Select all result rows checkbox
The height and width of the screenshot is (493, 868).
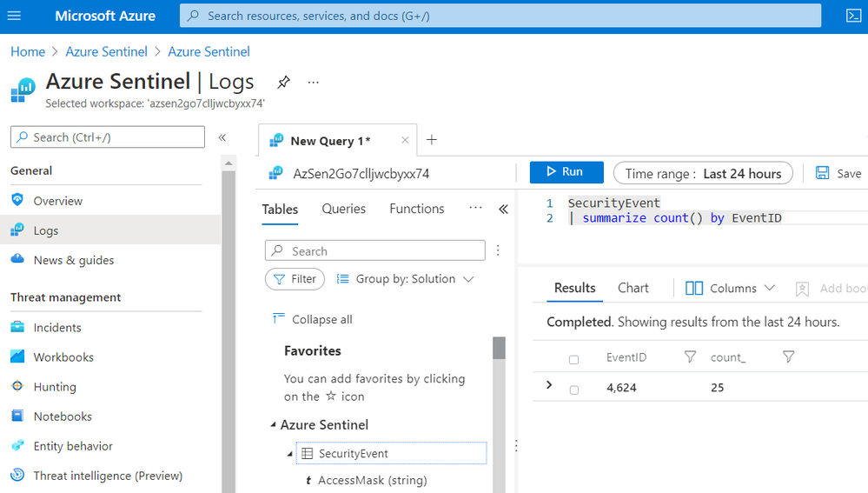point(574,359)
